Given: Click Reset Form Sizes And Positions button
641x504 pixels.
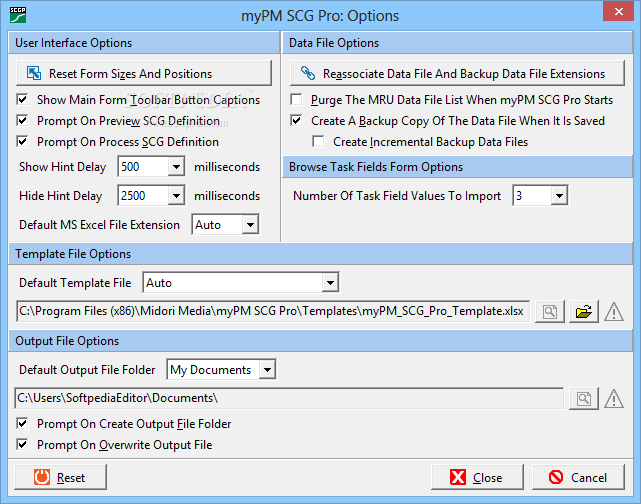Looking at the screenshot, I should pyautogui.click(x=144, y=73).
